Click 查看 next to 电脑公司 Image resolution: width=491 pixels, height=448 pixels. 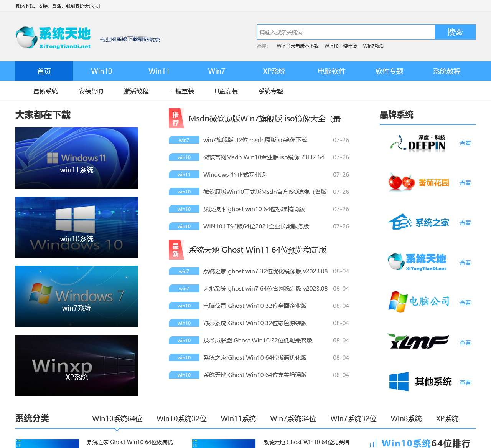[x=465, y=303]
